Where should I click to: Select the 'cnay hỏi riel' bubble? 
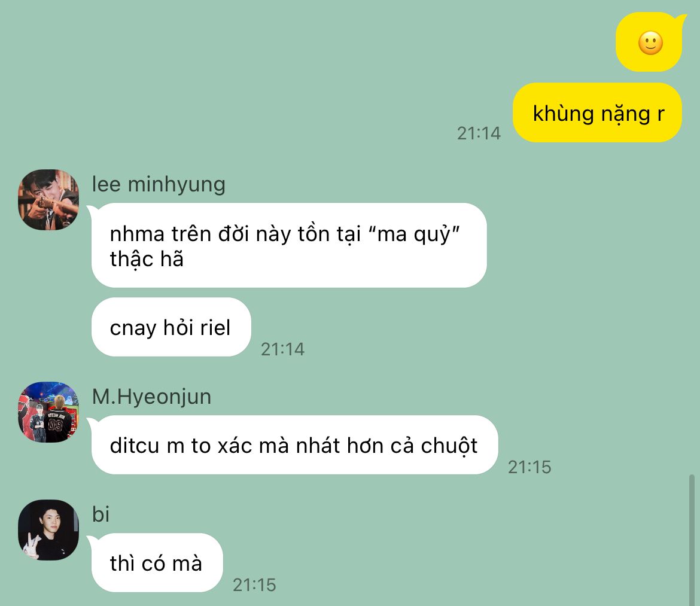pyautogui.click(x=172, y=327)
